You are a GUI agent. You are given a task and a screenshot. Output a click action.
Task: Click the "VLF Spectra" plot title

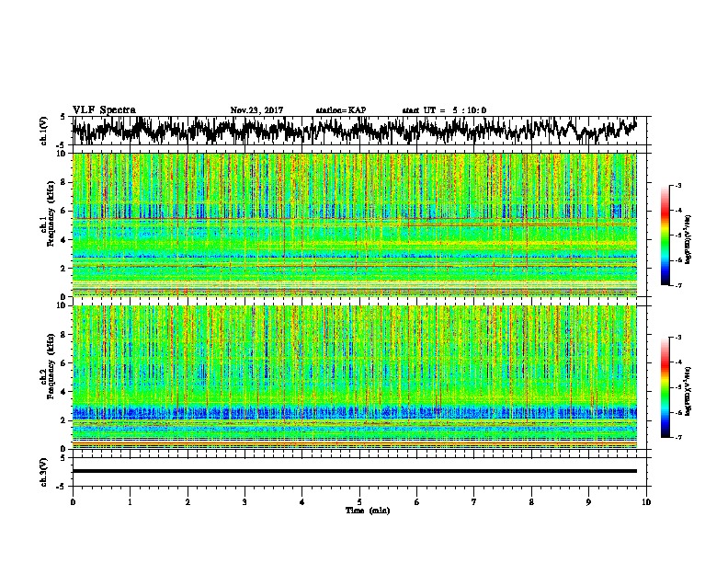(104, 110)
